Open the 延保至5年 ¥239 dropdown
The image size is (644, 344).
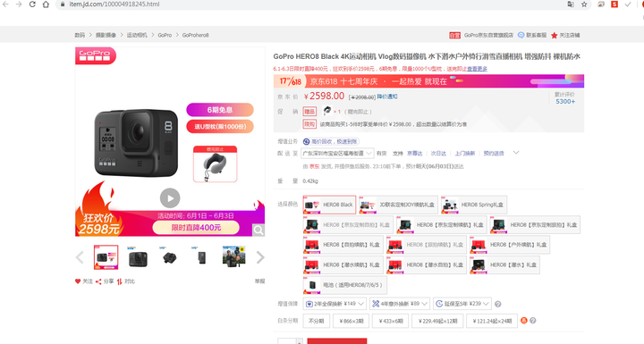point(462,304)
